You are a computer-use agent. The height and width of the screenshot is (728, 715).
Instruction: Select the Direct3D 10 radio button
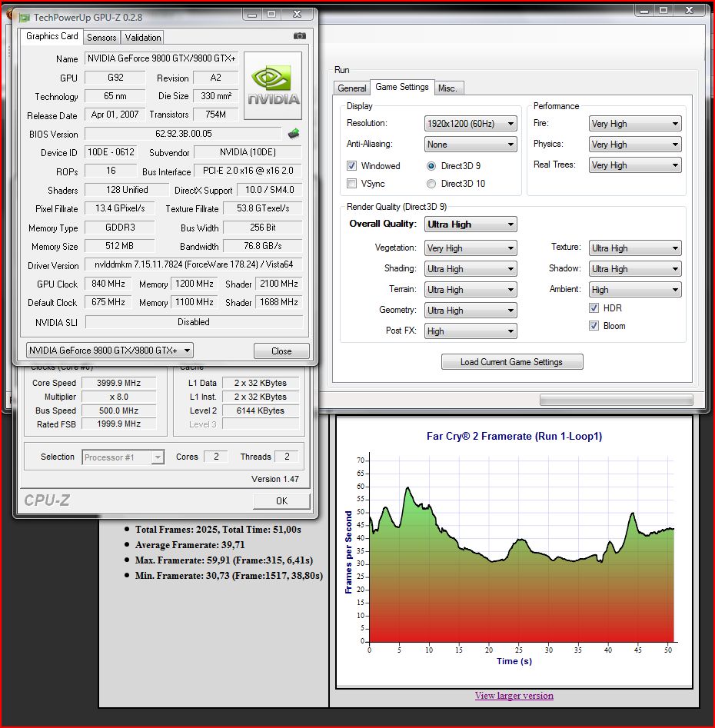point(431,184)
